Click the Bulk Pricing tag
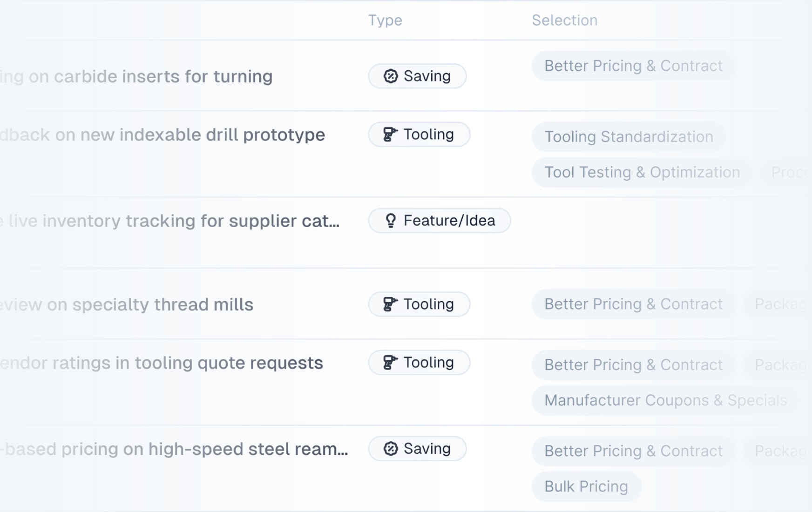Viewport: 812px width, 512px height. [587, 486]
